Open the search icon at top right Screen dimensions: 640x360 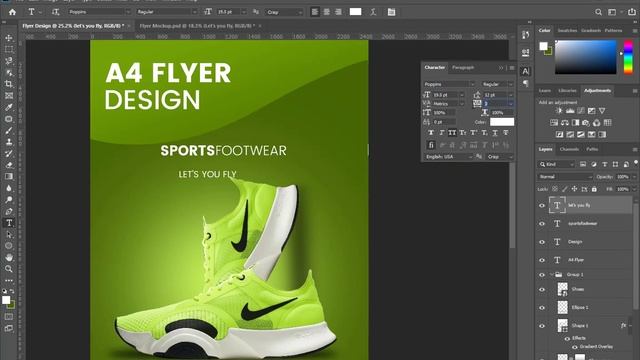(x=598, y=12)
